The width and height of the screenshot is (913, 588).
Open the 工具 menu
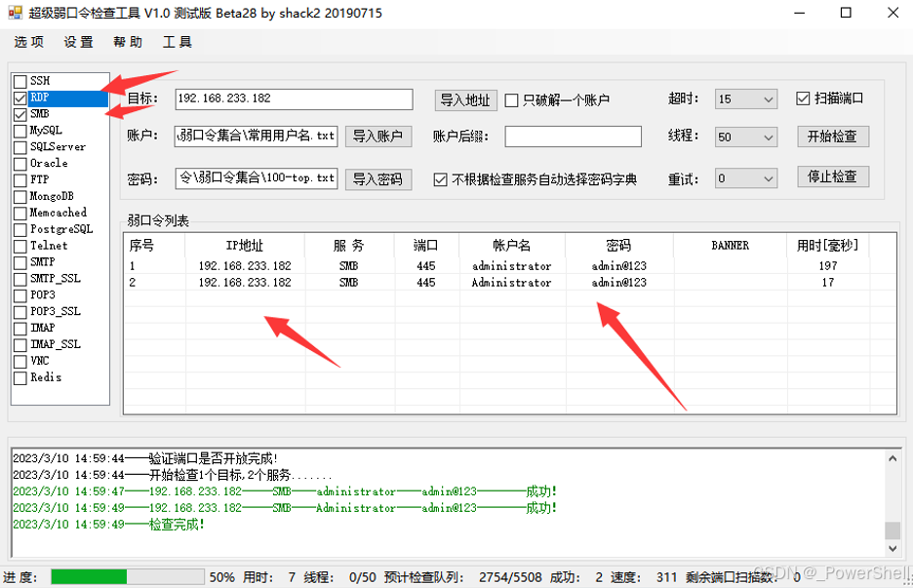[178, 42]
